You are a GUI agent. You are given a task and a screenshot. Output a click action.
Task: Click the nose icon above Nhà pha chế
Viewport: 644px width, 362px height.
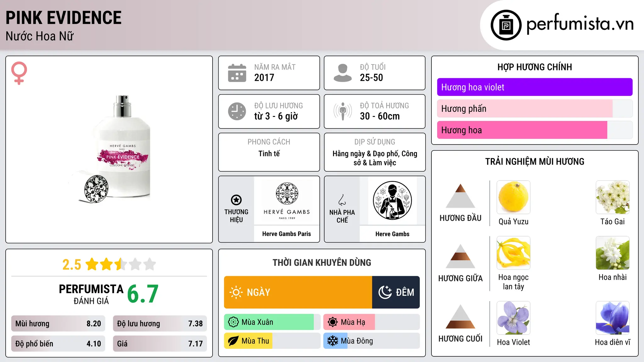coord(342,200)
